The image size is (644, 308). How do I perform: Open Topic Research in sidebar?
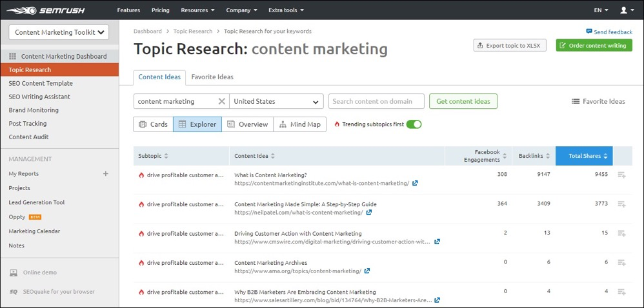[x=59, y=70]
